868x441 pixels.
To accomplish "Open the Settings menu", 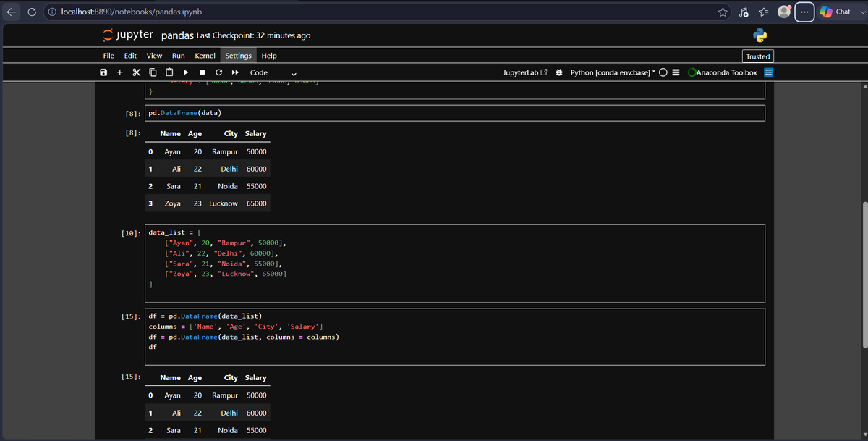I will coord(238,56).
